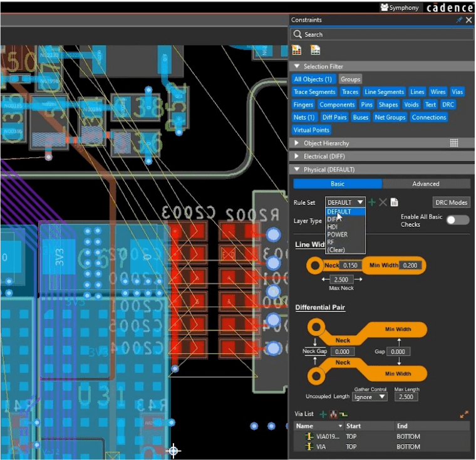Toggle the Traces filter
Screen dimensions: 476x460
tap(350, 91)
